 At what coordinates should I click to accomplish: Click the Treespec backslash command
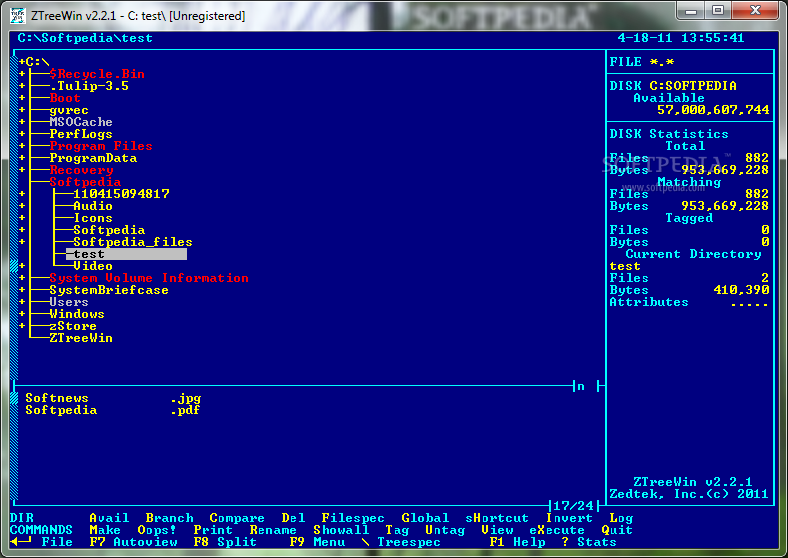(x=401, y=542)
